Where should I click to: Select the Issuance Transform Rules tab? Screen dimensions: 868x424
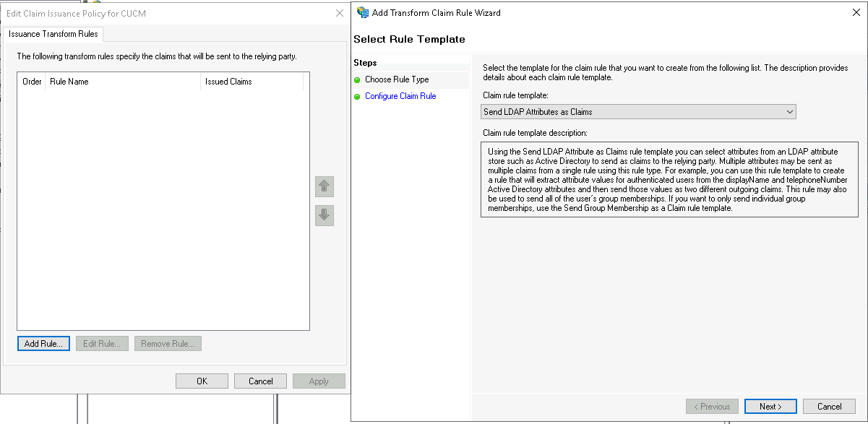click(x=54, y=34)
